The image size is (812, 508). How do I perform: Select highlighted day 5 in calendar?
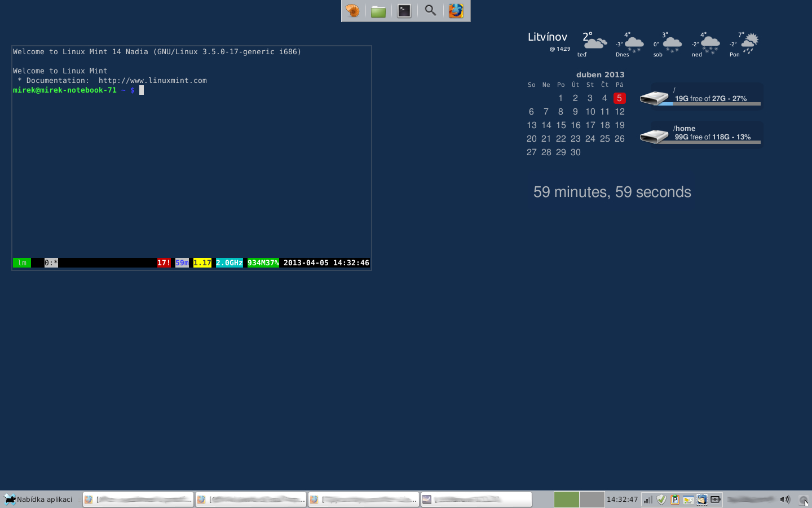tap(619, 98)
